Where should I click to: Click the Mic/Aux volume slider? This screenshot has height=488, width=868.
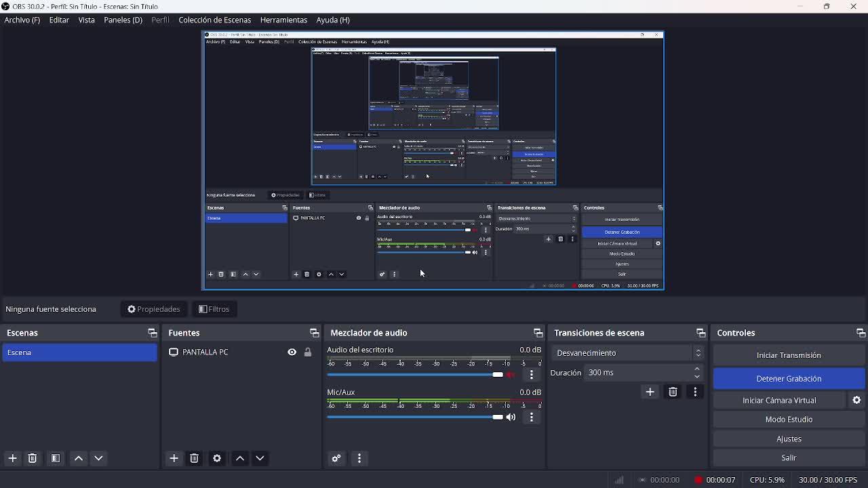(414, 418)
